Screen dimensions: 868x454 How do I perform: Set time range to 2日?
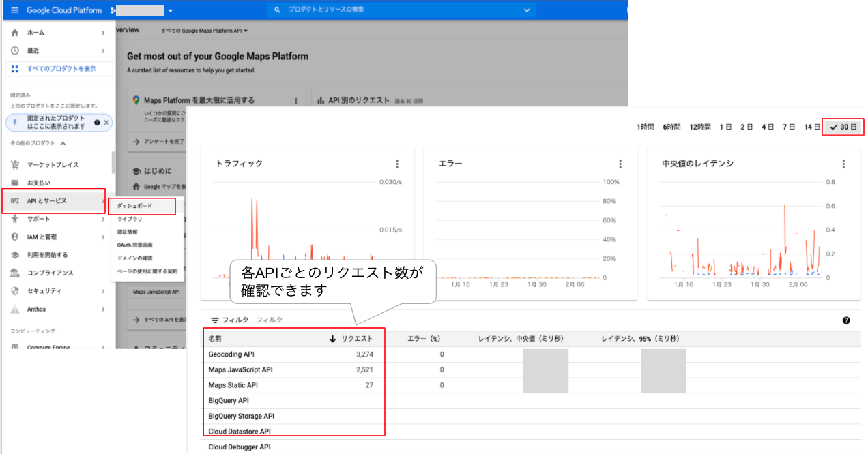coord(747,127)
